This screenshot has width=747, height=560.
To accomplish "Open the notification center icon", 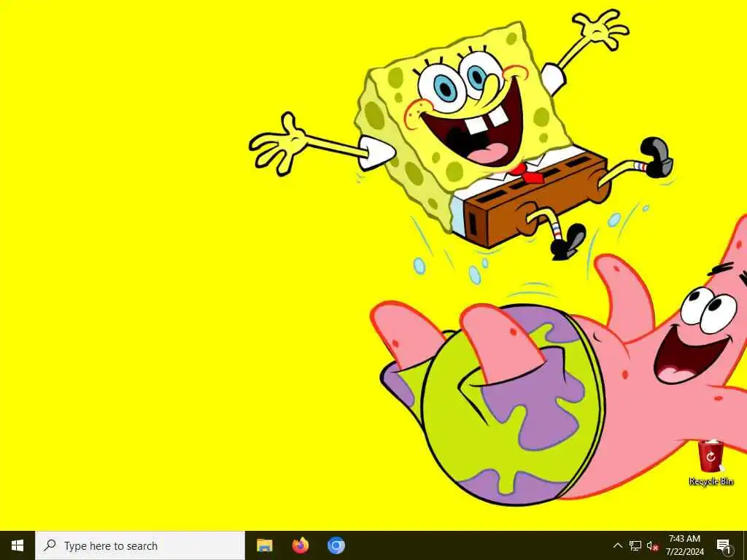I will [x=724, y=546].
